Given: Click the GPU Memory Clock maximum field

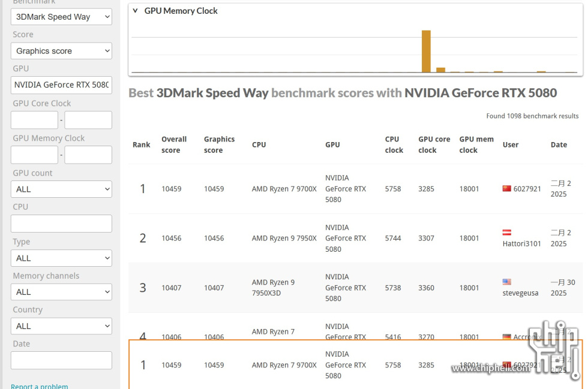Looking at the screenshot, I should pyautogui.click(x=88, y=155).
